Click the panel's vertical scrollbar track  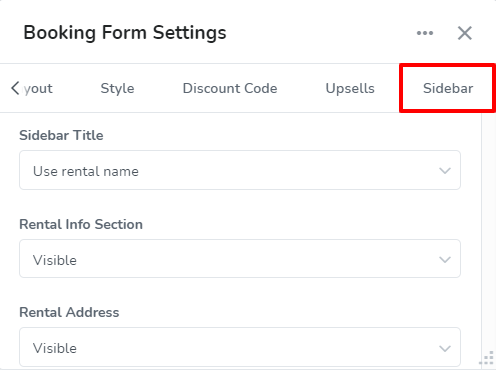click(488, 233)
